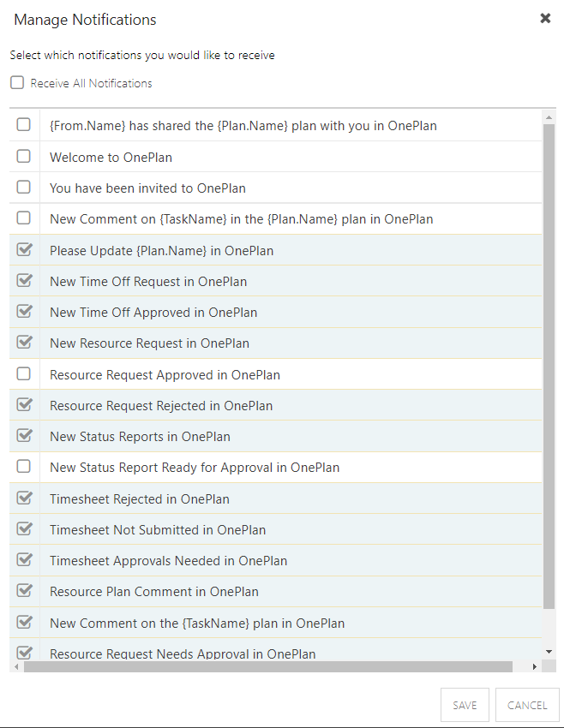
Task: Click 'Resource Plan Comment in OnePlan' text
Action: 154,592
